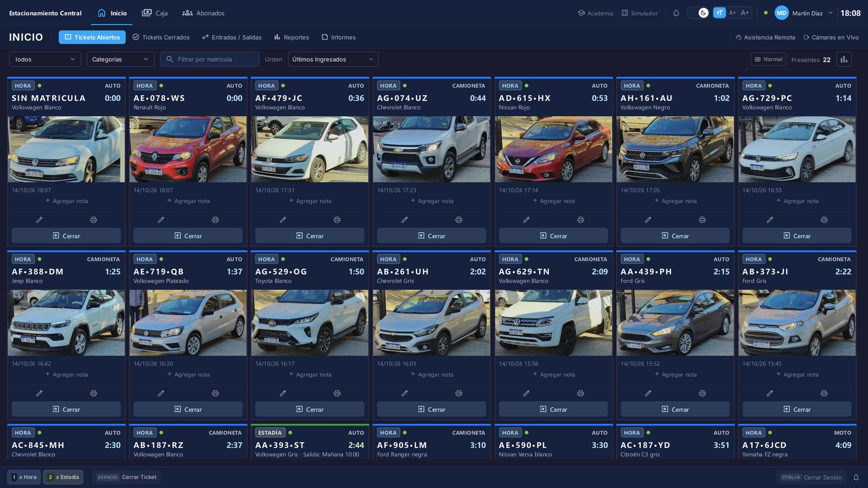Click the printer icon on AB•373•JI ticket

tap(824, 393)
